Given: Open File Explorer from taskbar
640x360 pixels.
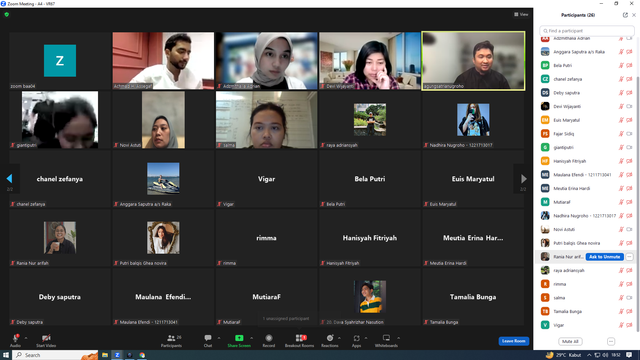Looking at the screenshot, I should 105,355.
